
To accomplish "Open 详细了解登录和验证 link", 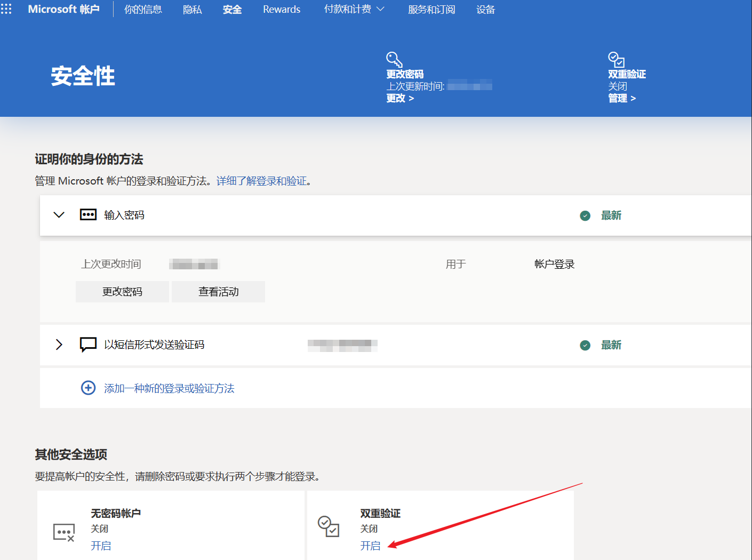I will point(261,181).
